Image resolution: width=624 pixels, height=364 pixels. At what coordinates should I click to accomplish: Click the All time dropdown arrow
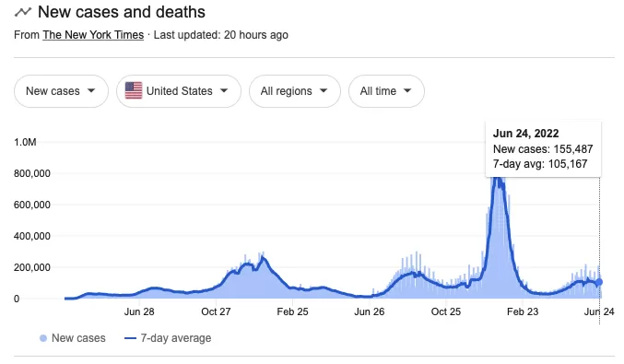407,90
